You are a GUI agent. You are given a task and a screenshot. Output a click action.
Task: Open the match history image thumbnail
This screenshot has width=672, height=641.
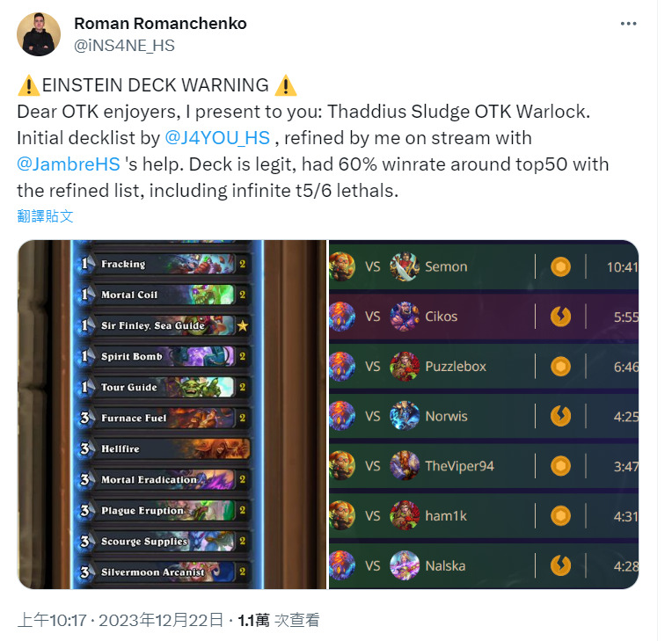pyautogui.click(x=484, y=414)
